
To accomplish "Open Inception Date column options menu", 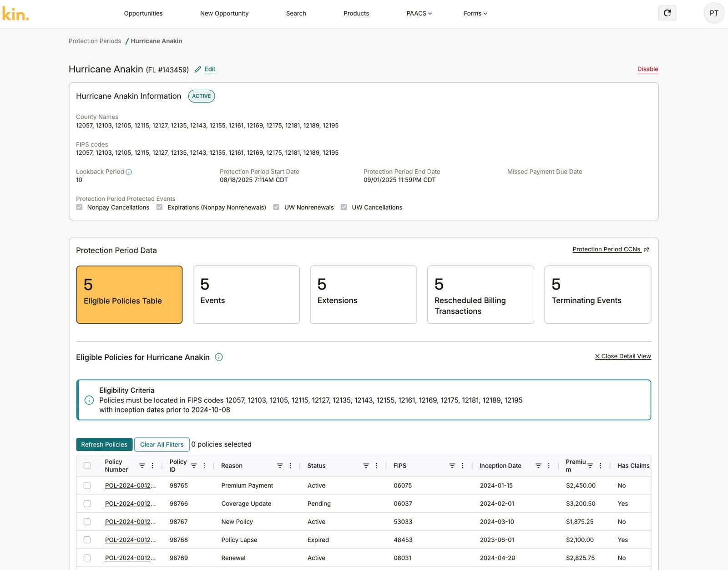I will pos(549,466).
